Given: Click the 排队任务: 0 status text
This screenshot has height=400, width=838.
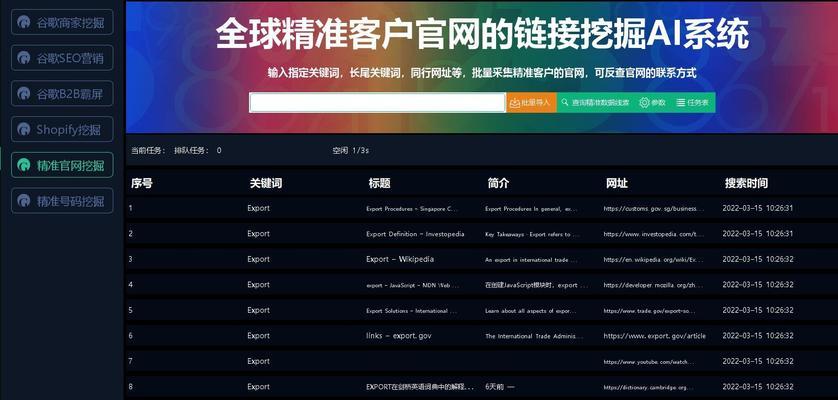Looking at the screenshot, I should tap(197, 151).
